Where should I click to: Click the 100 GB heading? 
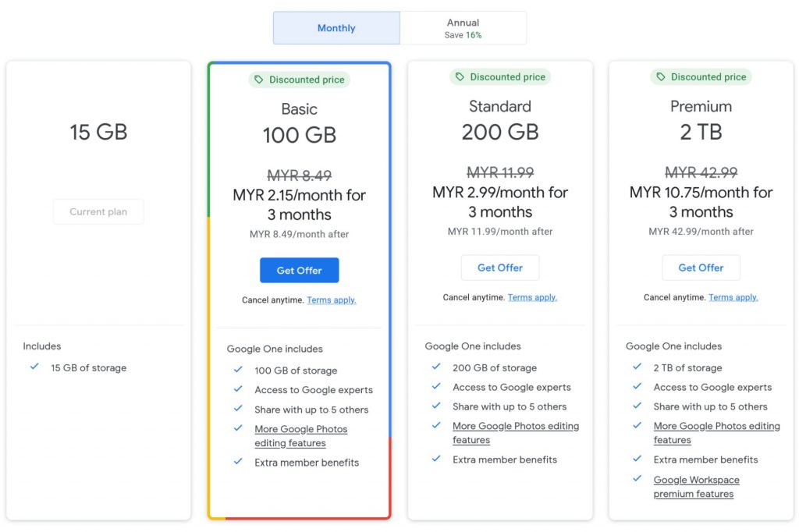[299, 135]
